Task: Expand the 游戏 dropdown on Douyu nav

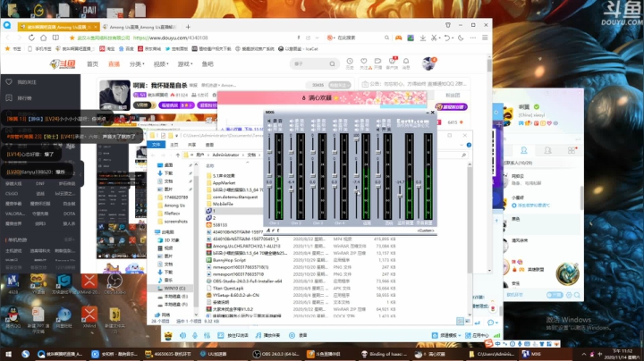Action: (x=185, y=64)
